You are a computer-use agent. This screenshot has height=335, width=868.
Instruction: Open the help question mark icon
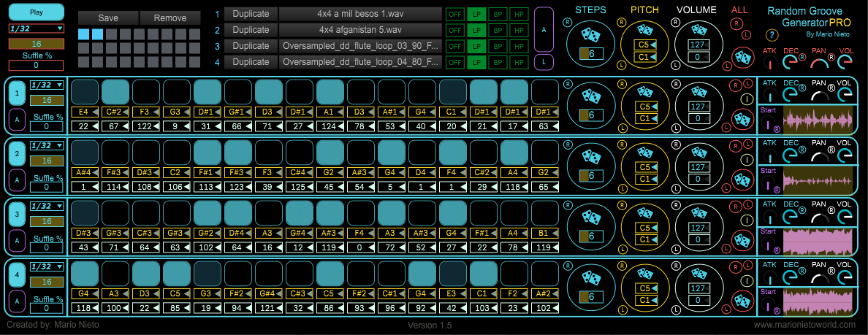click(x=771, y=35)
